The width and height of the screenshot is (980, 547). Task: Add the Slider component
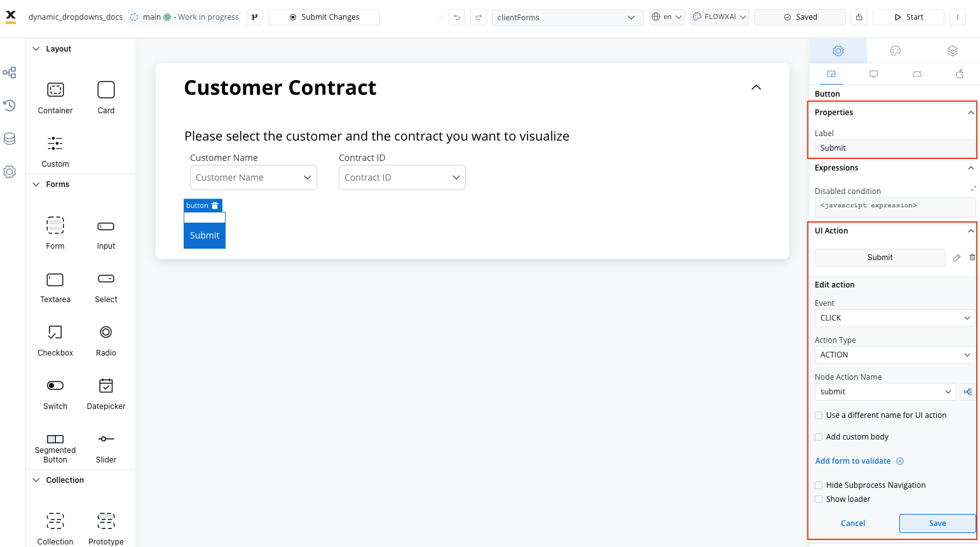[x=106, y=448]
